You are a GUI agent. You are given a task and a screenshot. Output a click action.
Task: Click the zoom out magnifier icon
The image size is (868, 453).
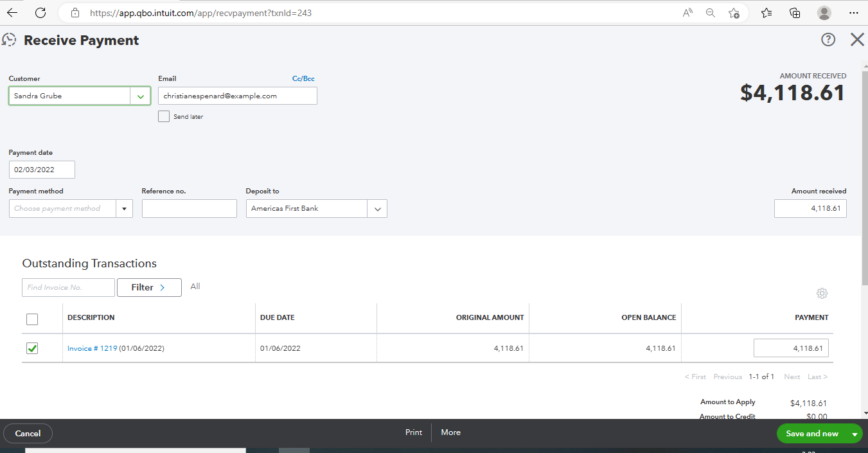[x=710, y=12]
